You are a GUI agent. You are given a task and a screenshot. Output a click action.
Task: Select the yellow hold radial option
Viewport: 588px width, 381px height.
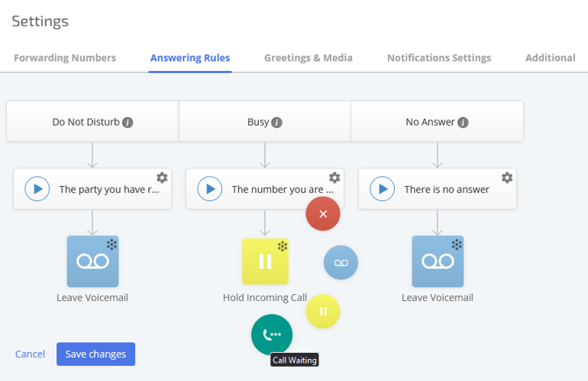coord(323,312)
